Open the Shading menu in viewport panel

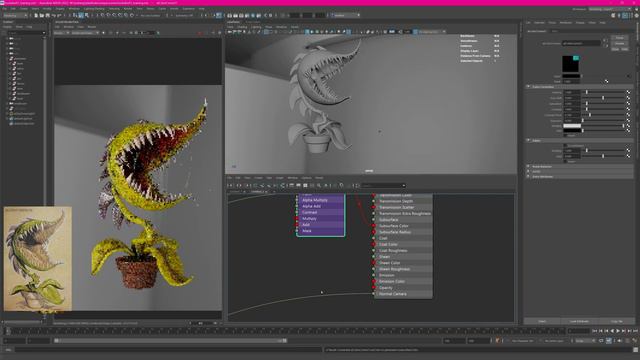coord(242,27)
